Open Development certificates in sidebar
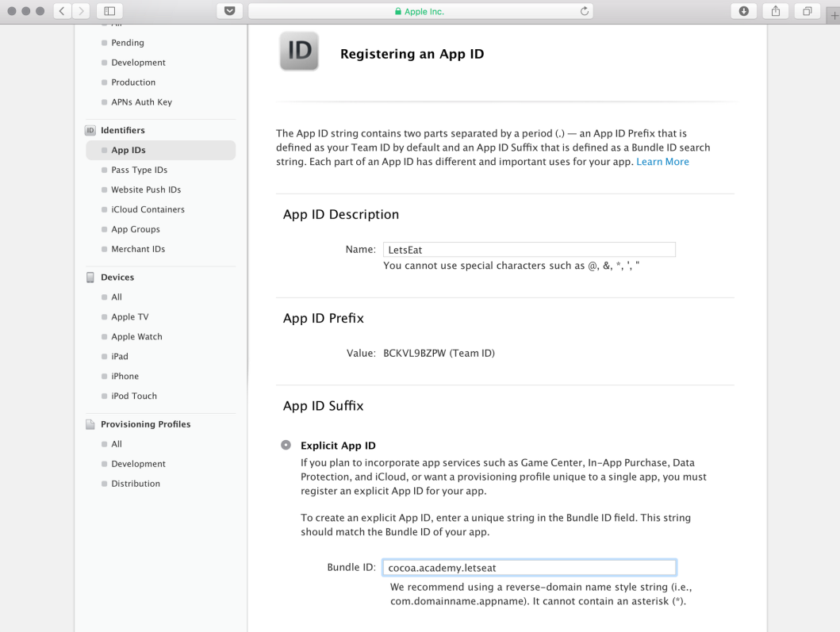840x632 pixels. click(x=138, y=63)
